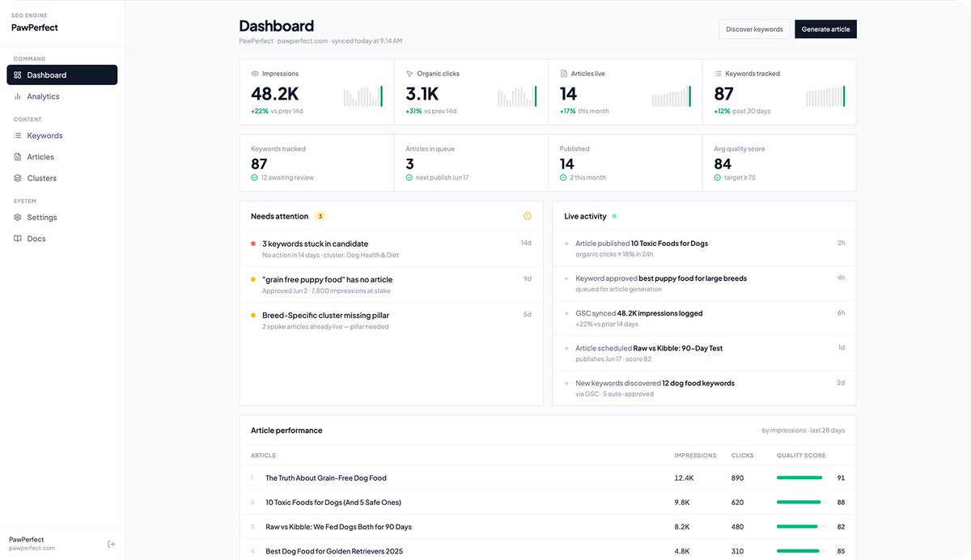The width and height of the screenshot is (971, 560).
Task: Click the CLICKS column header
Action: tap(742, 456)
